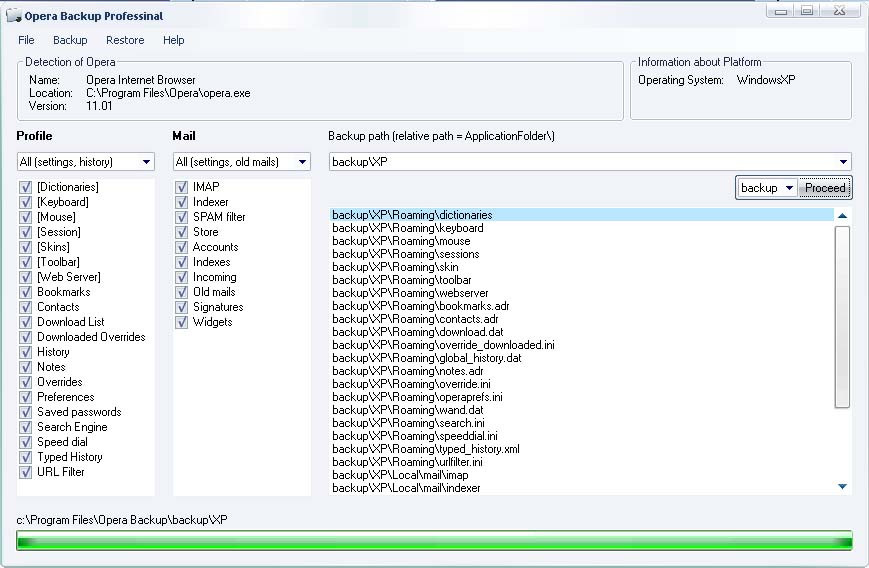Select row backup\XP\Roaming\wand.dat
The width and height of the screenshot is (869, 568).
coord(582,410)
